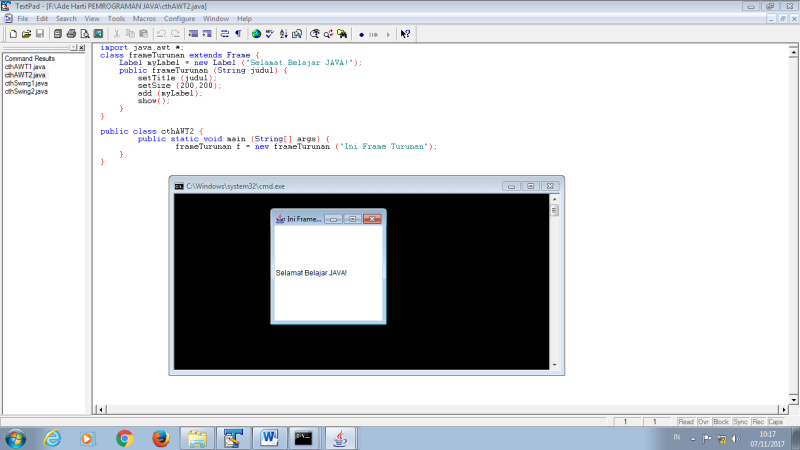Toggle Read indicator in status bar

686,422
